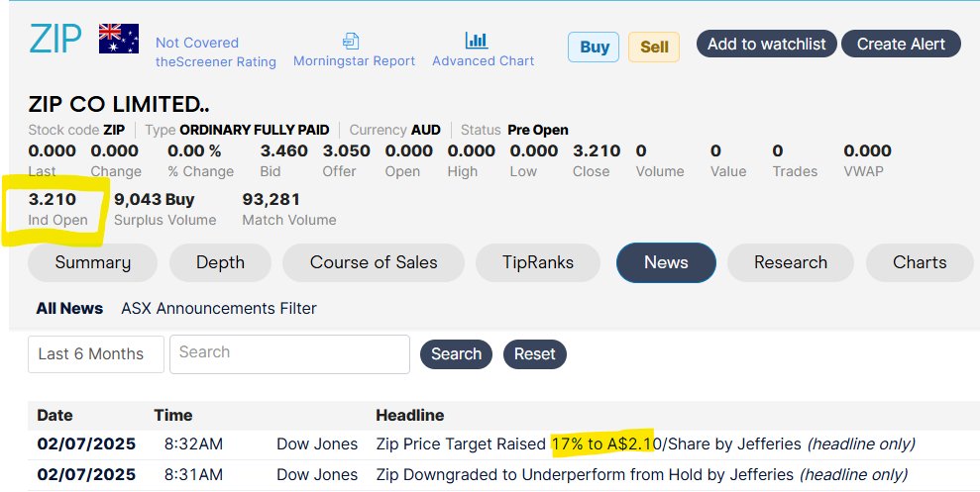This screenshot has height=492, width=980.
Task: Click the 3.210 Ind Open value
Action: pos(53,200)
